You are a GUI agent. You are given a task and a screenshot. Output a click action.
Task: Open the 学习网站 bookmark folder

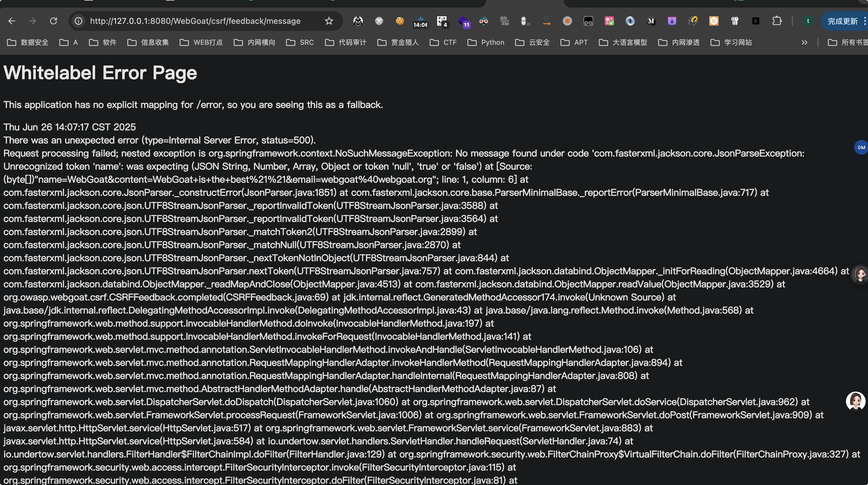click(x=731, y=42)
